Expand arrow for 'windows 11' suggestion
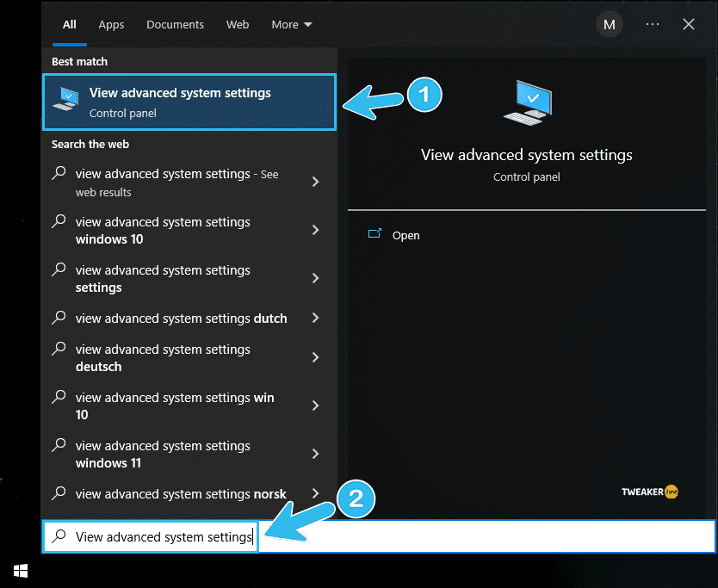The height and width of the screenshot is (588, 718). pos(315,454)
